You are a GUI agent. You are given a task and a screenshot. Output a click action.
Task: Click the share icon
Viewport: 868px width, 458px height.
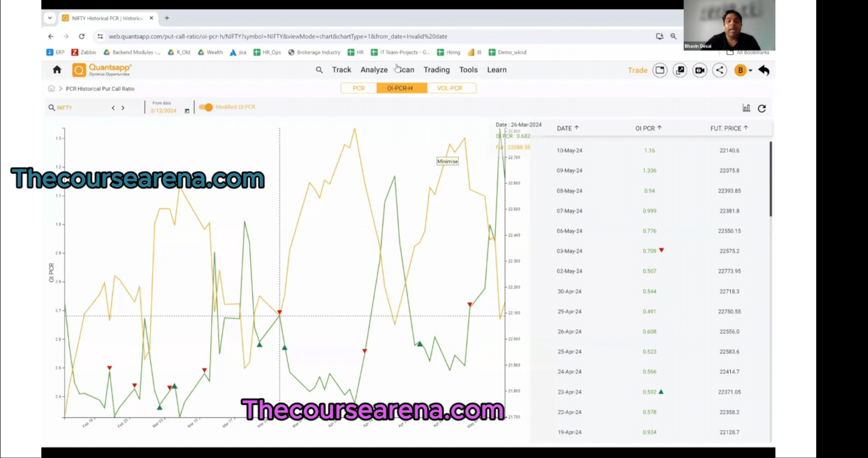coord(720,70)
